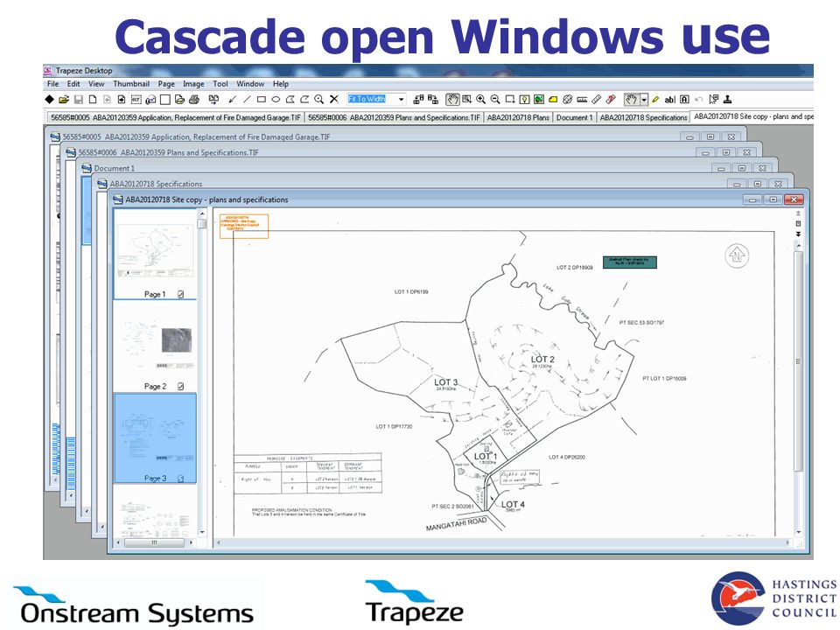Open the Tool menu
This screenshot has height=630, width=840.
tap(220, 84)
